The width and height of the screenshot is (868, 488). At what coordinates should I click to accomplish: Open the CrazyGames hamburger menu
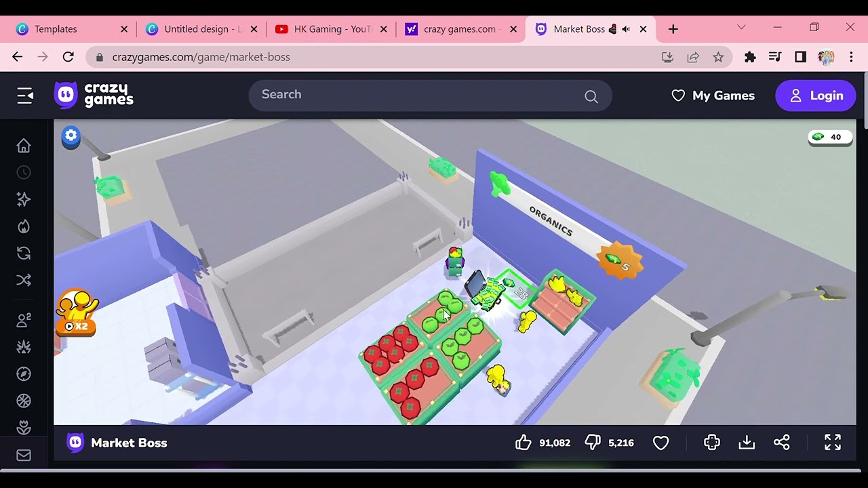coord(25,96)
